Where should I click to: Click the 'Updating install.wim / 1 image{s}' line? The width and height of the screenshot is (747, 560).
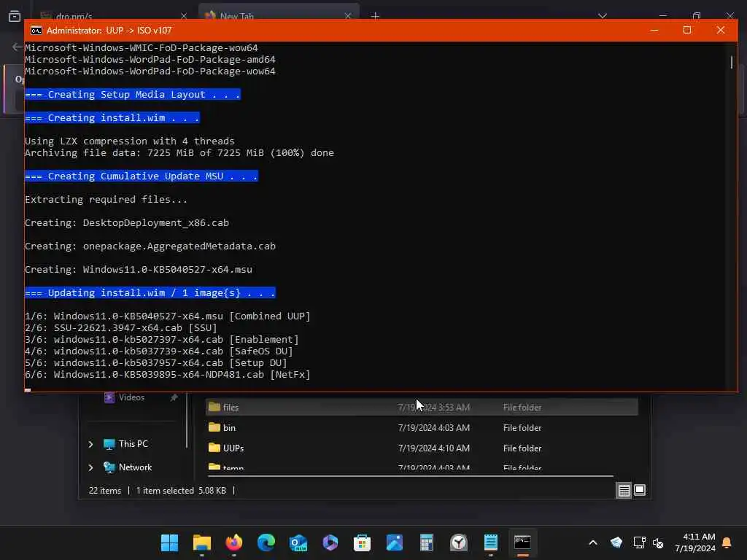click(150, 293)
